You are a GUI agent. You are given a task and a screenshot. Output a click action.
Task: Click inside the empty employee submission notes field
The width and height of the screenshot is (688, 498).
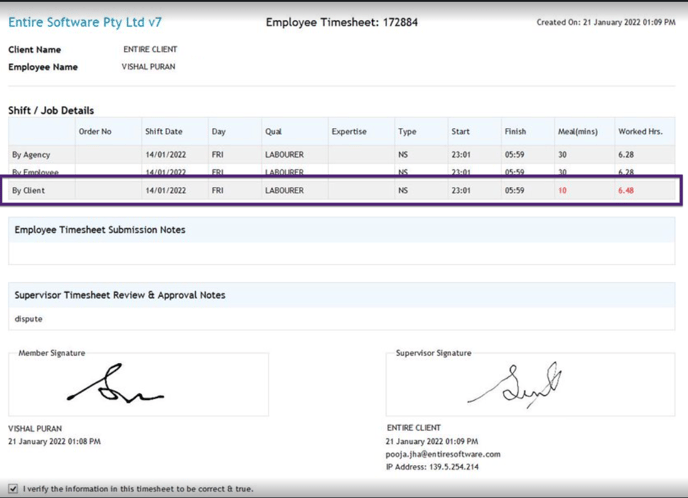[341, 253]
